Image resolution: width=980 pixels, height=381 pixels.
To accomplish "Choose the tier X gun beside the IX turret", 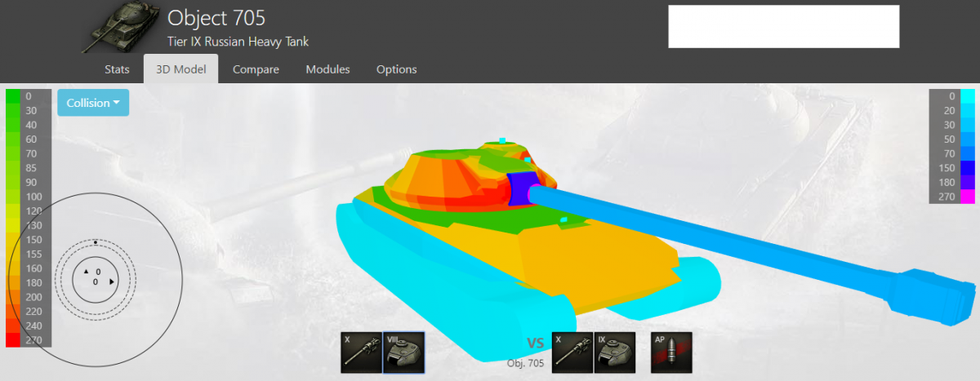I will [572, 352].
